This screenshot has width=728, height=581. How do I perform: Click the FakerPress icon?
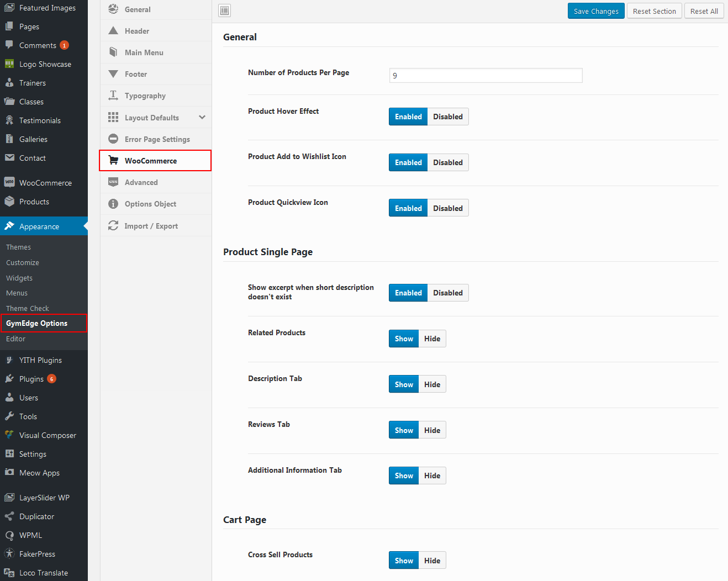tap(9, 554)
